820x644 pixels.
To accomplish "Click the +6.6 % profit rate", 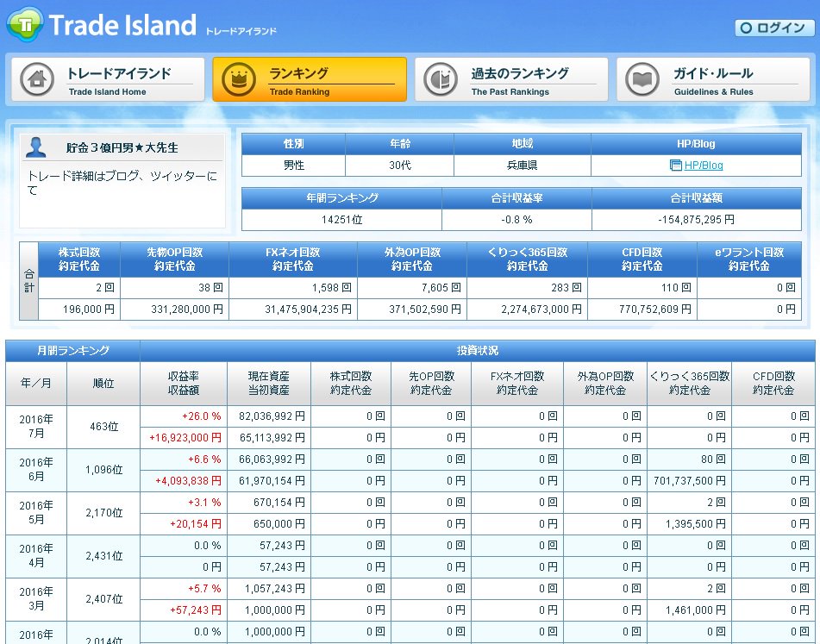I will [204, 460].
